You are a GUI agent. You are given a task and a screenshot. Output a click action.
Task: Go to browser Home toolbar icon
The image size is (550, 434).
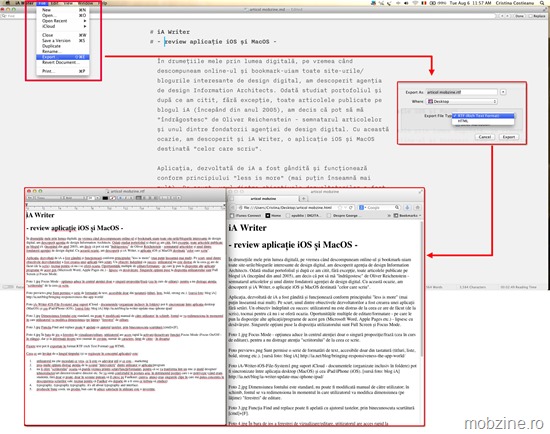click(417, 207)
